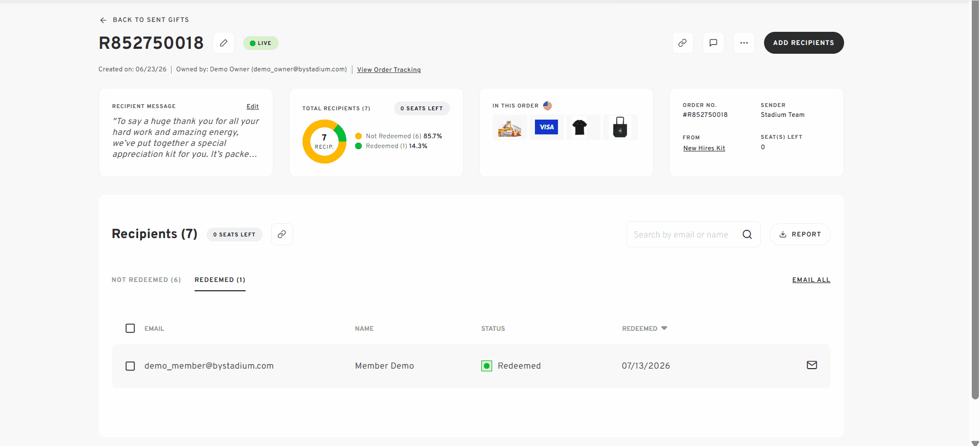Click the US flag icon in This Order

pos(548,106)
